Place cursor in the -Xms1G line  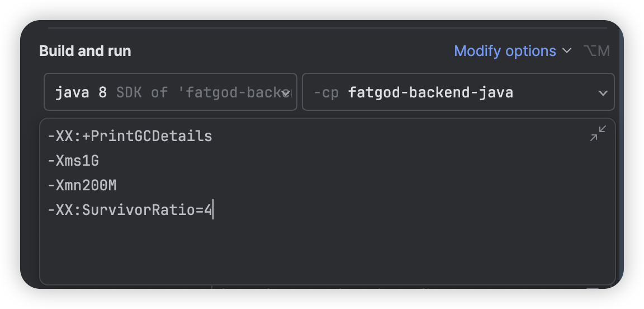click(x=73, y=161)
